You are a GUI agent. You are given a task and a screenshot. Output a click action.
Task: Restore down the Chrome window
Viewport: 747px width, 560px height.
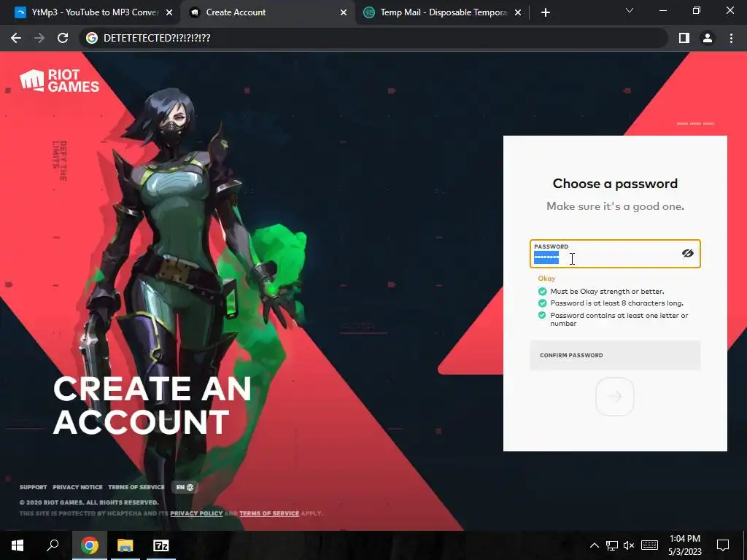click(697, 10)
